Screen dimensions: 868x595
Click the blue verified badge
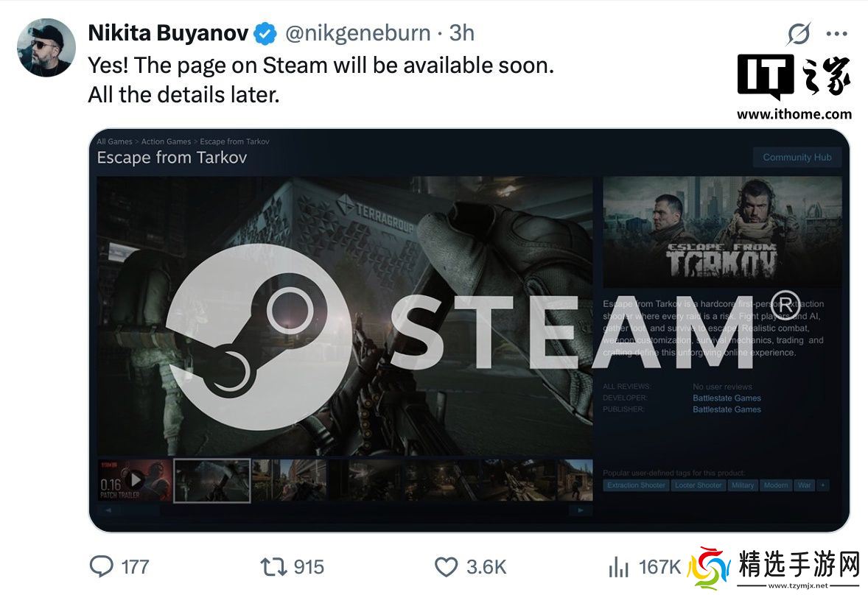tap(265, 34)
